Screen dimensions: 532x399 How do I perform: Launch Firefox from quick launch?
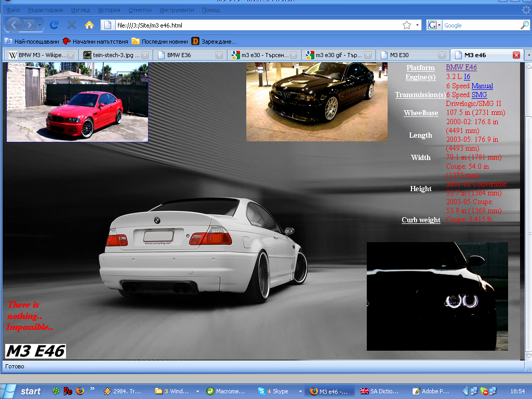(80, 391)
